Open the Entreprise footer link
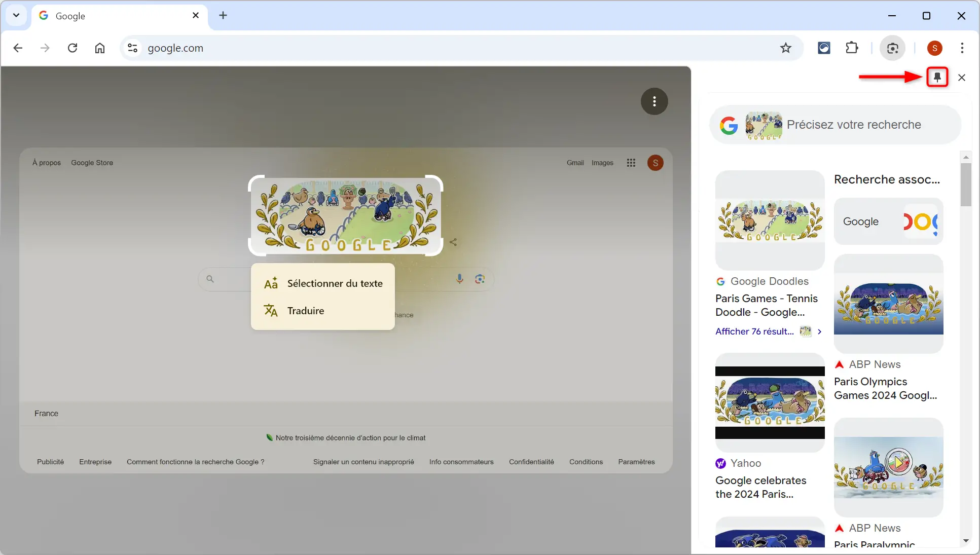980x555 pixels. (x=95, y=462)
